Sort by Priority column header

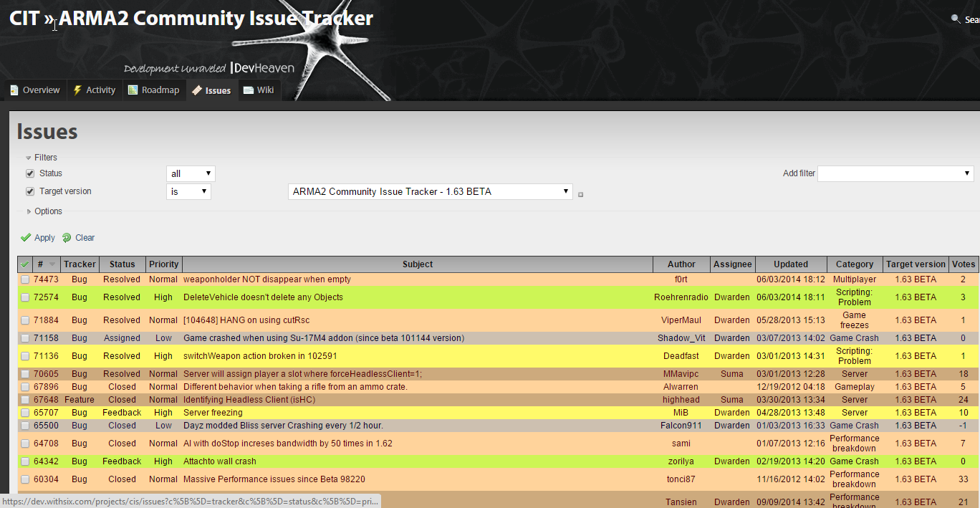tap(164, 264)
